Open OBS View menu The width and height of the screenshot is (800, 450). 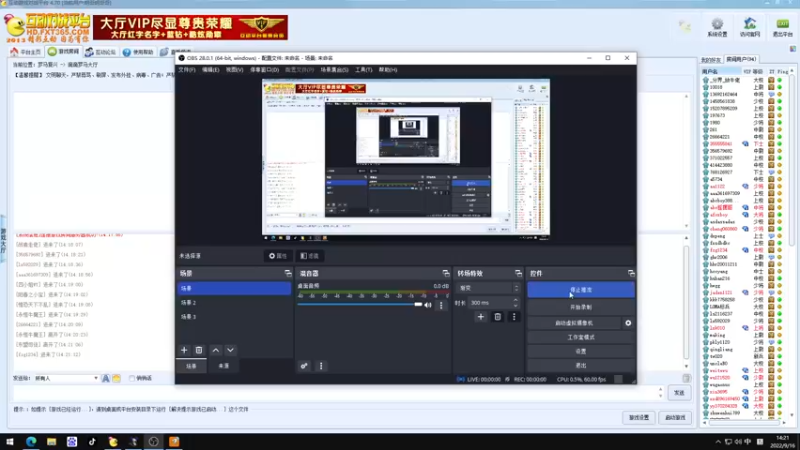[x=234, y=70]
